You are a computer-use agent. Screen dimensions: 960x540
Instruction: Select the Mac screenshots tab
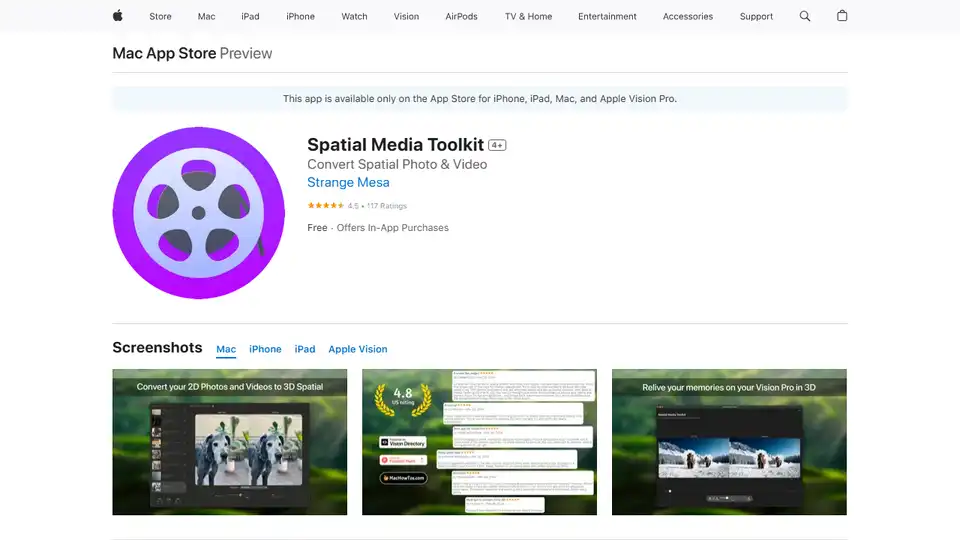[226, 349]
